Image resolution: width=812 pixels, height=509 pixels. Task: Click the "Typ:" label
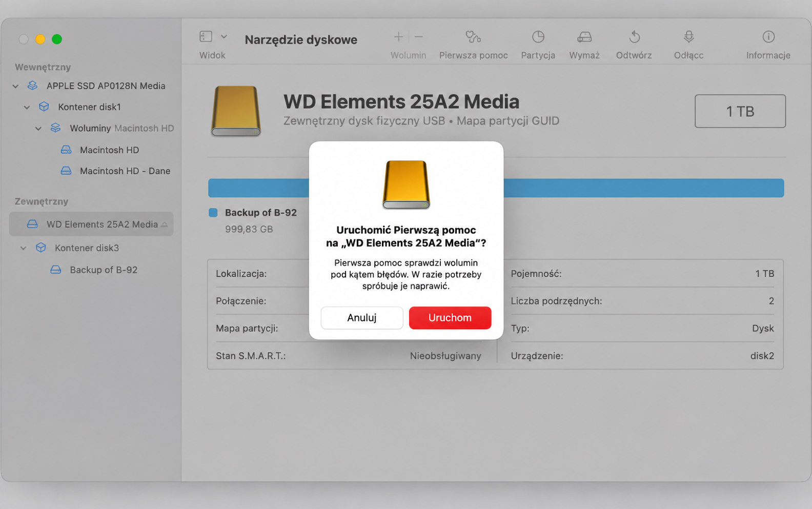[x=520, y=329]
